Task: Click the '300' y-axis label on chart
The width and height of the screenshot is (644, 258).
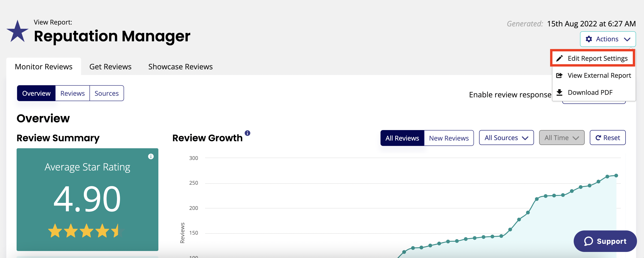Action: (193, 158)
